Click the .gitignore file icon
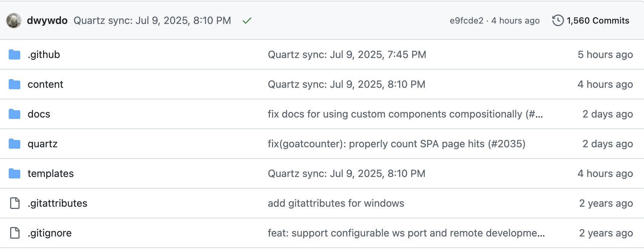This screenshot has width=644, height=251. pos(15,233)
